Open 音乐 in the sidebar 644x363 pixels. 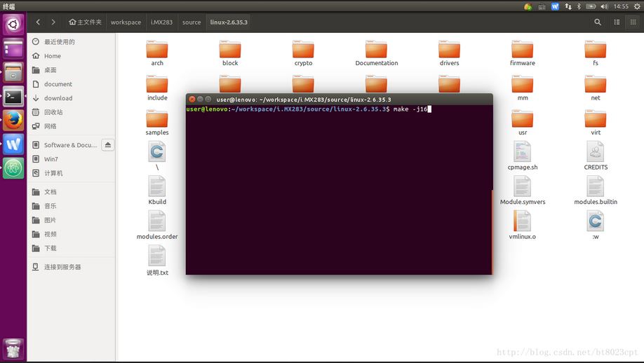(x=71, y=206)
